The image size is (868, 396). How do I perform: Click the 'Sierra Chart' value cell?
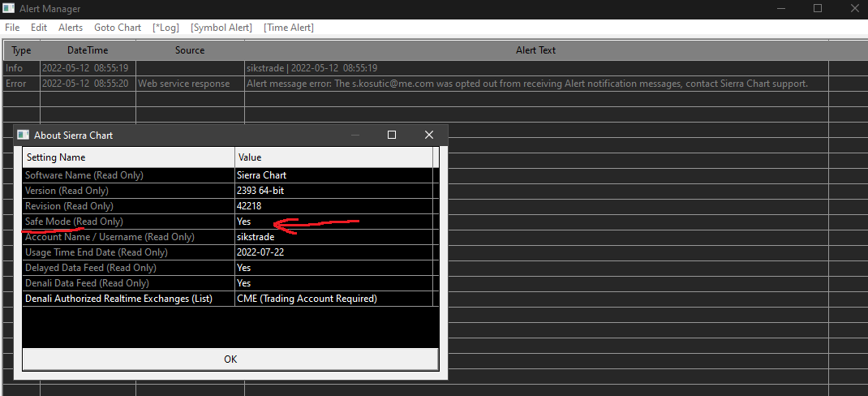333,175
